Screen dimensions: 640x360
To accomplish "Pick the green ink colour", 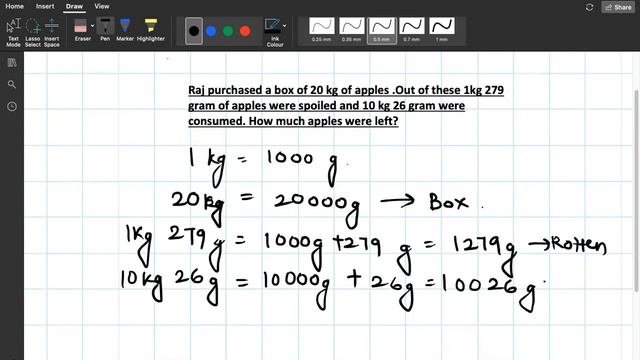I will pos(228,31).
